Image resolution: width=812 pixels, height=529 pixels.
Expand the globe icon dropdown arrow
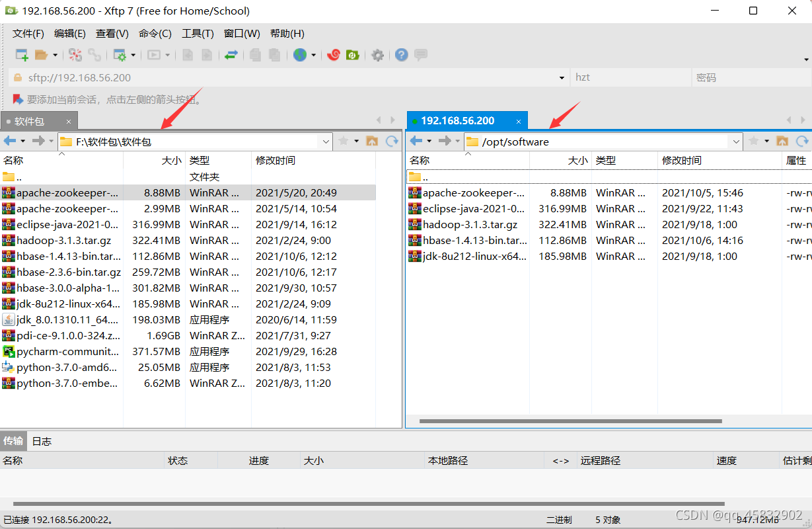click(x=313, y=56)
